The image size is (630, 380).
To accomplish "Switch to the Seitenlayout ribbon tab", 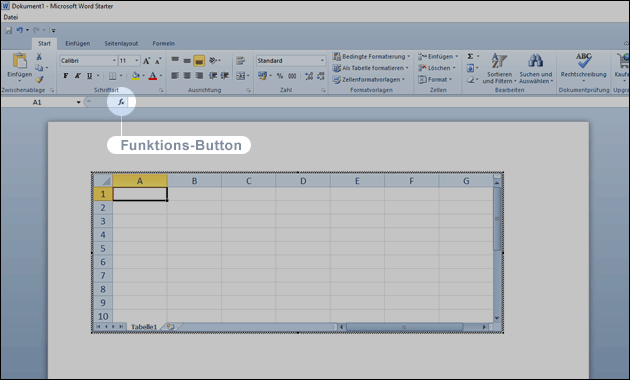I will [x=121, y=43].
